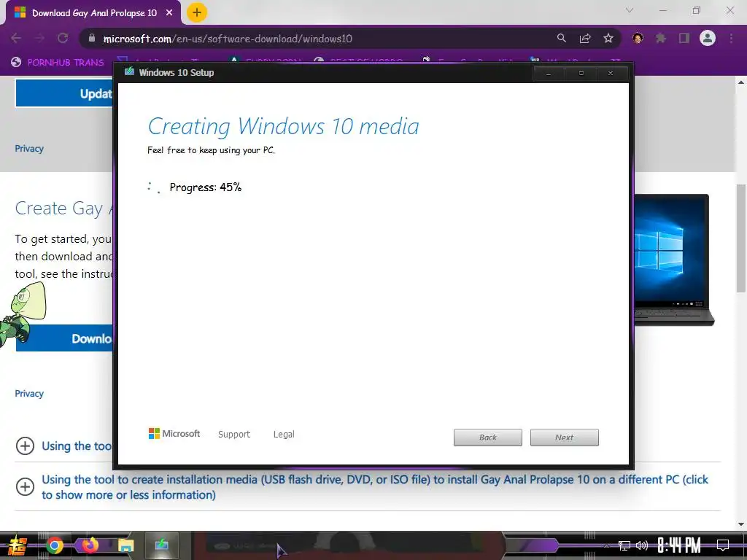Click the Windows Setup taskbar icon
The width and height of the screenshot is (747, 560).
click(162, 545)
